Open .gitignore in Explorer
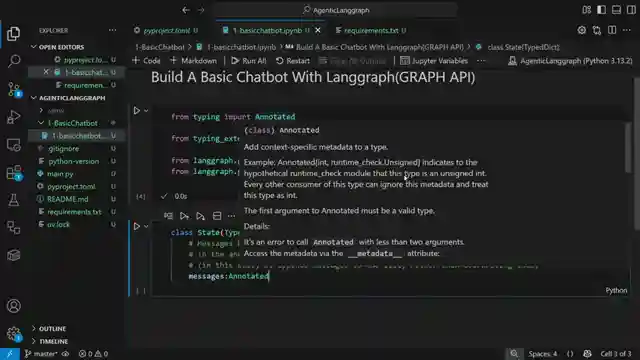 tap(63, 149)
